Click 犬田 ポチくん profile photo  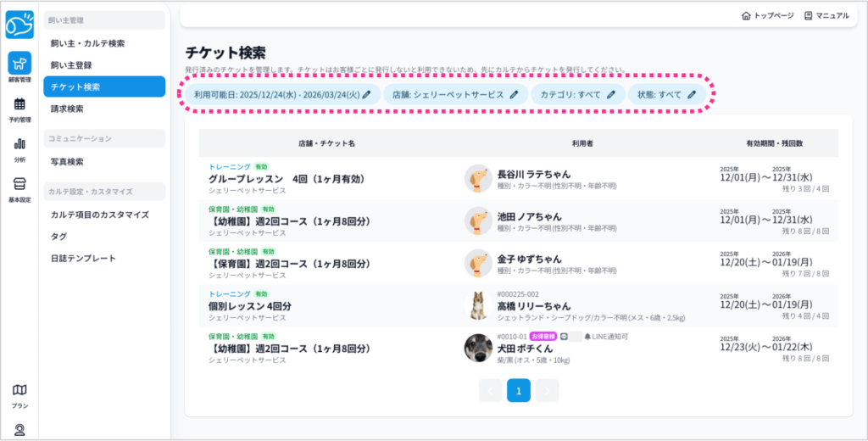478,348
